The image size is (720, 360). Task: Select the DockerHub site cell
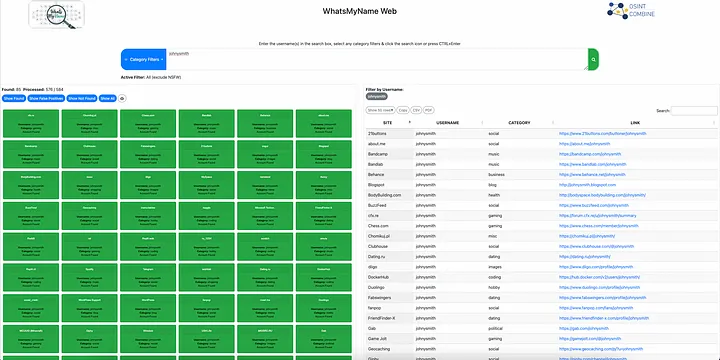tap(389, 277)
